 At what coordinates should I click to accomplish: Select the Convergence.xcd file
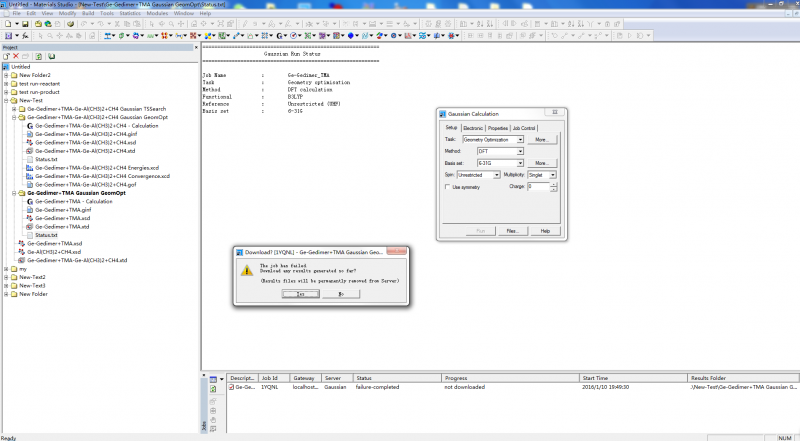pos(102,176)
